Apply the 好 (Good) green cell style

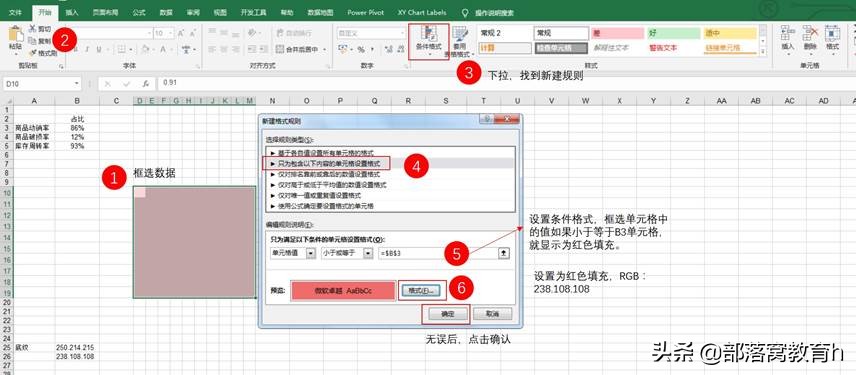coord(673,33)
